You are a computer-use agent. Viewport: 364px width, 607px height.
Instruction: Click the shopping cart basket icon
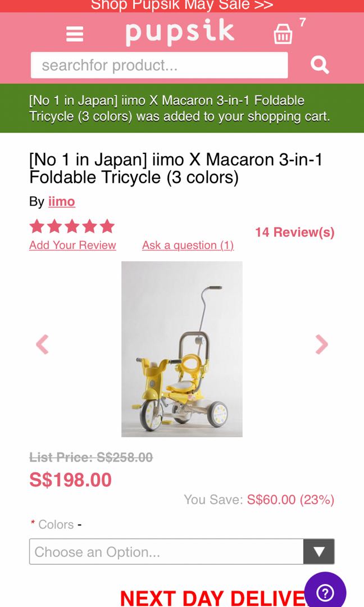pos(283,34)
